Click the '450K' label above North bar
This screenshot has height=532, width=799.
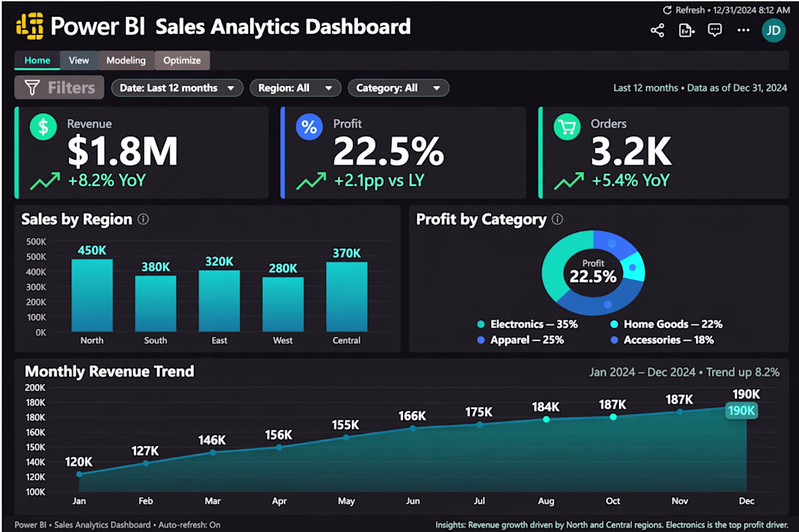(x=92, y=250)
